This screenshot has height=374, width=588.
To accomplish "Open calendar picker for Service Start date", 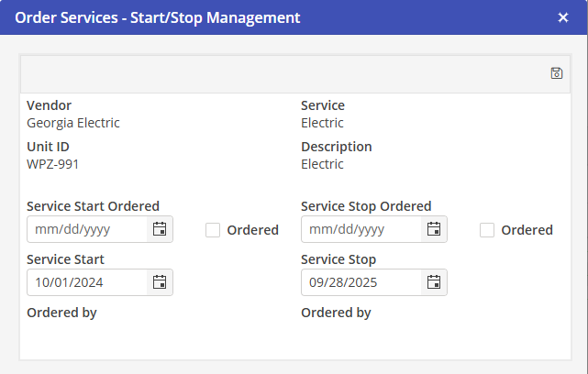I will [x=159, y=282].
